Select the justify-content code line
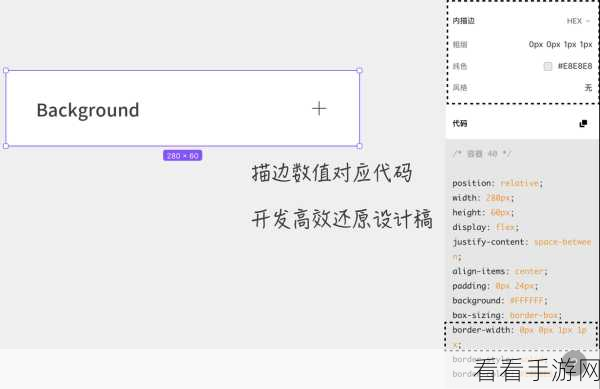The width and height of the screenshot is (600, 389). tap(522, 249)
